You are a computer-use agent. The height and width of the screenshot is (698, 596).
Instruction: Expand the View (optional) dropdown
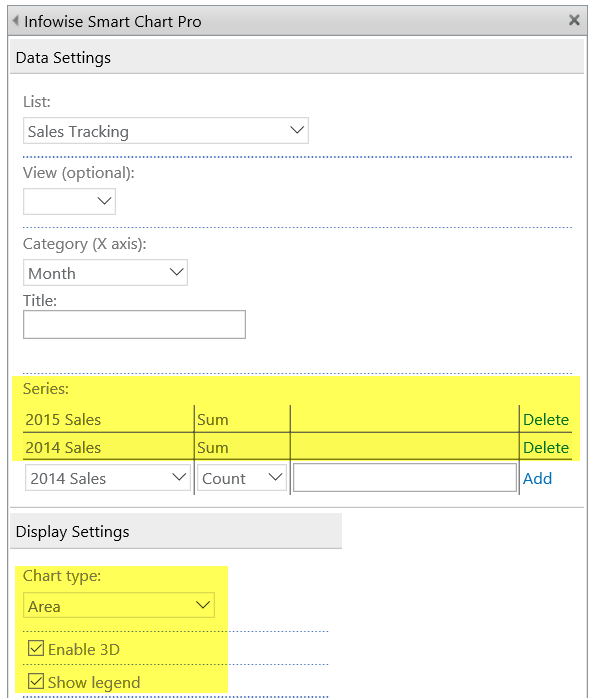click(69, 201)
